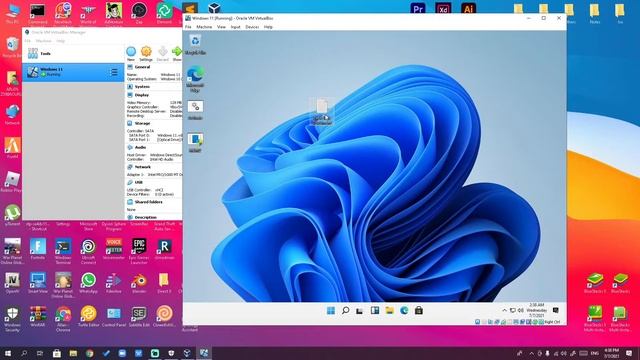This screenshot has width=640, height=360.
Task: Click Adobe XD icon on host desktop
Action: pos(443,8)
